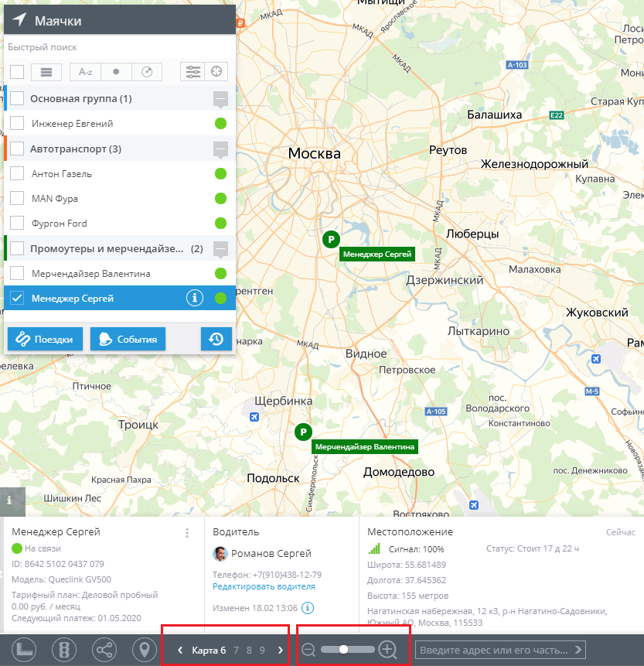The height and width of the screenshot is (666, 644).
Task: Submit address search with arrow icon
Action: pyautogui.click(x=578, y=650)
